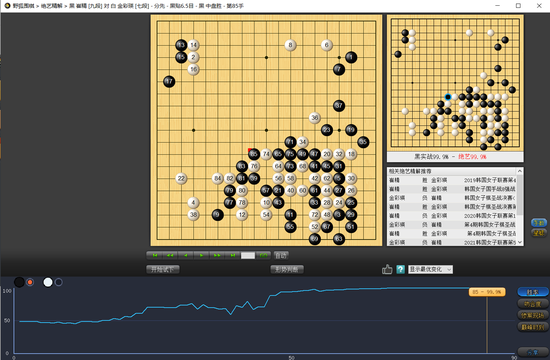The height and width of the screenshot is (360, 550).
Task: Click the 85 - 99.9% timeline marker
Action: (x=487, y=292)
